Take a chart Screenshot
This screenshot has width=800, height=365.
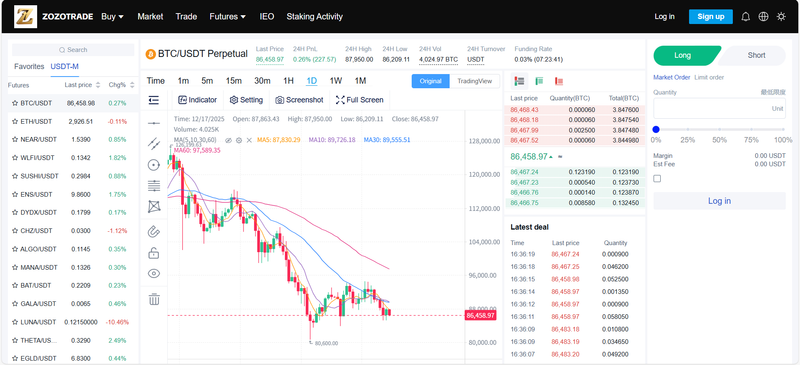click(x=299, y=100)
